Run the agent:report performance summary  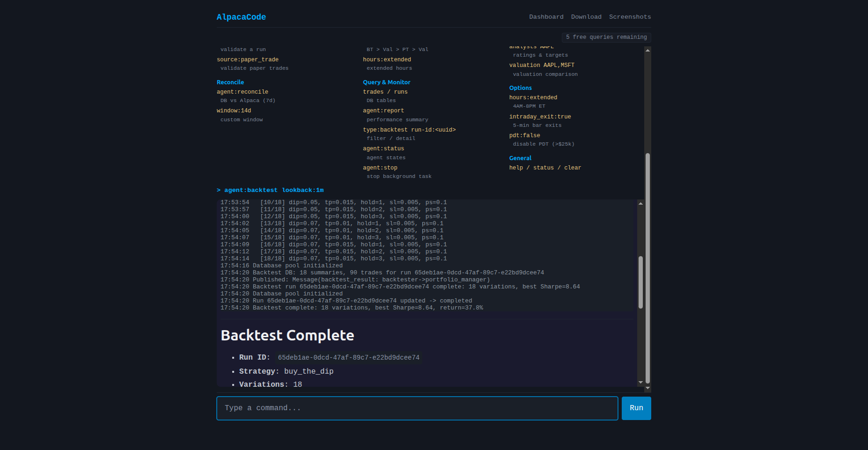383,110
